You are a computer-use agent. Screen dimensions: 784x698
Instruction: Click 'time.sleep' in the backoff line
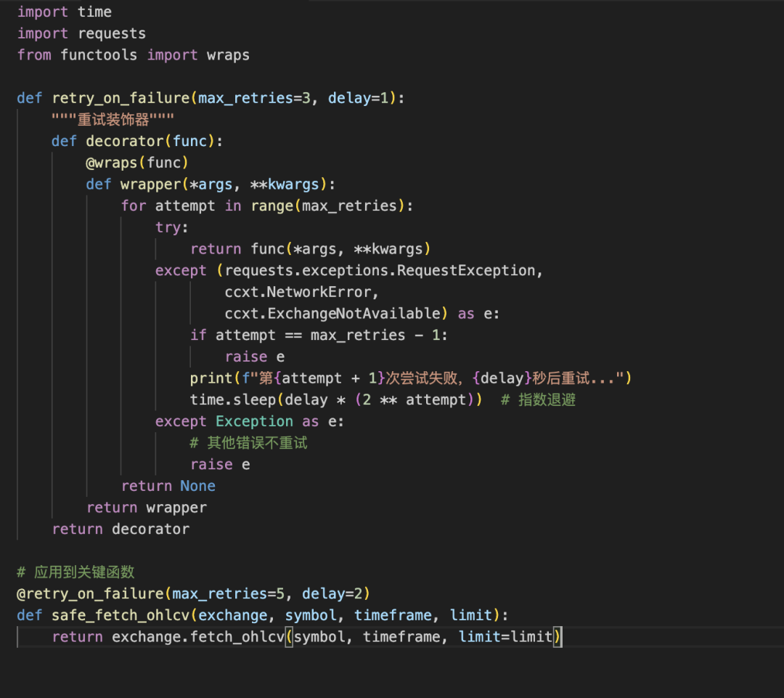click(232, 399)
